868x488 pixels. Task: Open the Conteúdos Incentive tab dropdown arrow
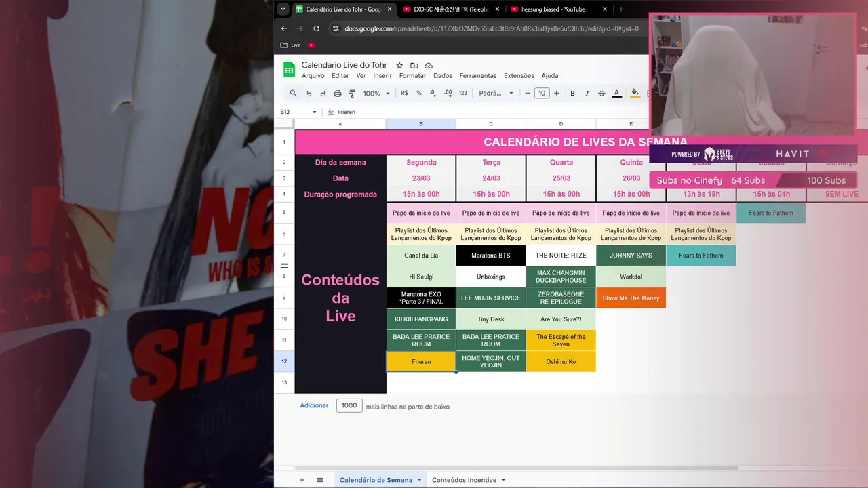point(503,480)
